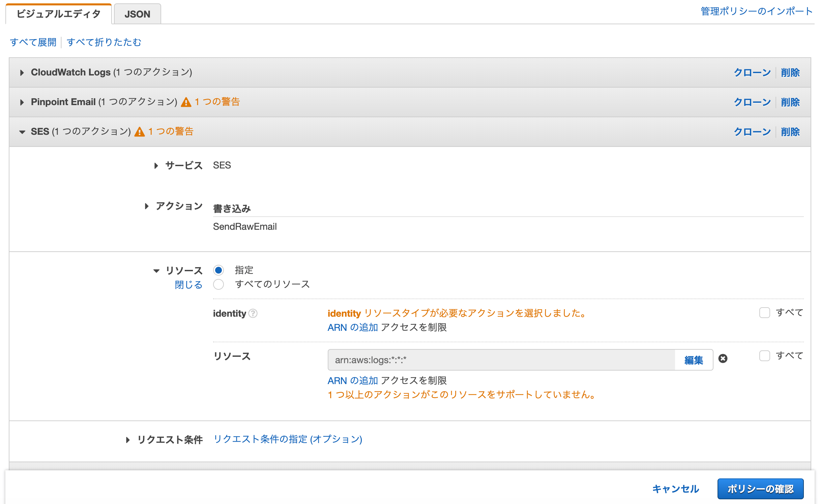Click the SES warning triangle icon
The height and width of the screenshot is (504, 818).
click(x=139, y=132)
